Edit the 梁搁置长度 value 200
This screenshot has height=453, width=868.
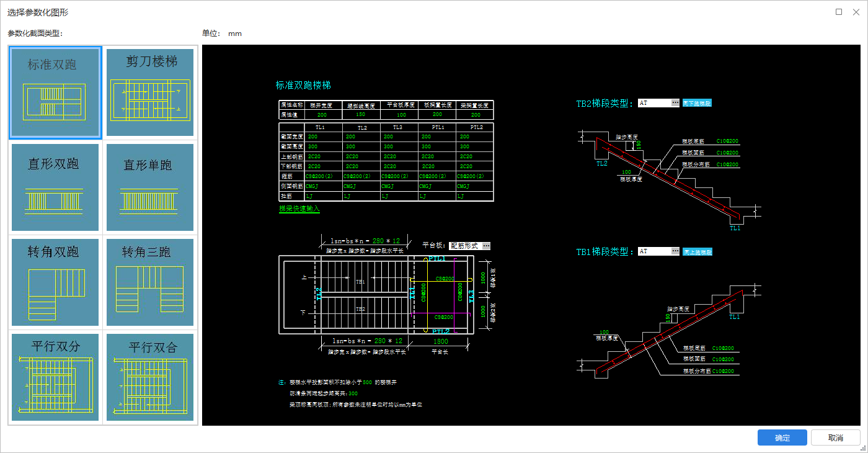point(476,115)
